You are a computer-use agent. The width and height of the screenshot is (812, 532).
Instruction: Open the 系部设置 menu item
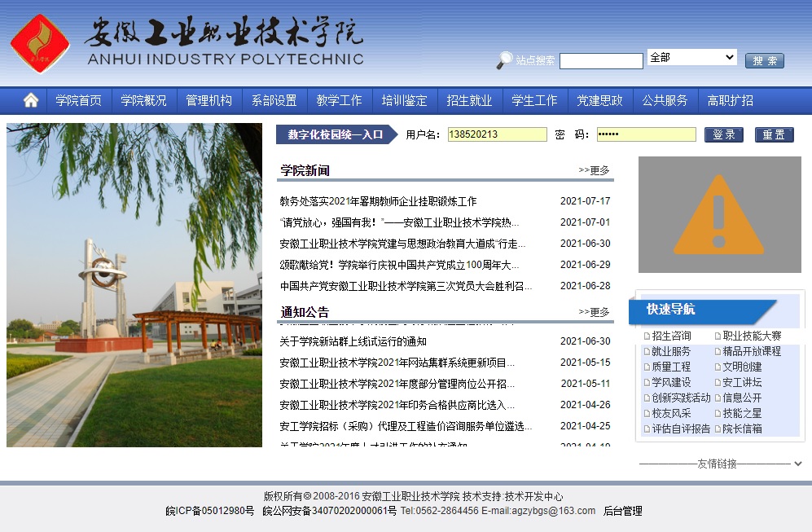coord(274,100)
